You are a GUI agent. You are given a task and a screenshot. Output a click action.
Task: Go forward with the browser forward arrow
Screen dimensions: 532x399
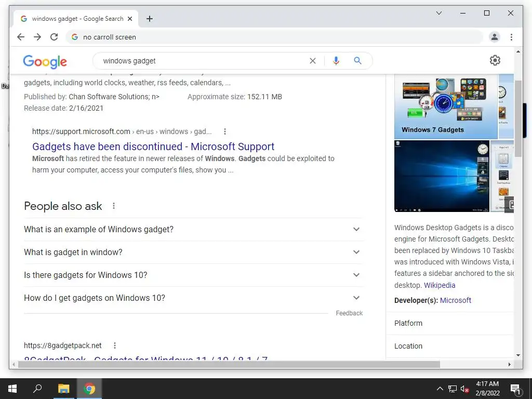pos(37,37)
